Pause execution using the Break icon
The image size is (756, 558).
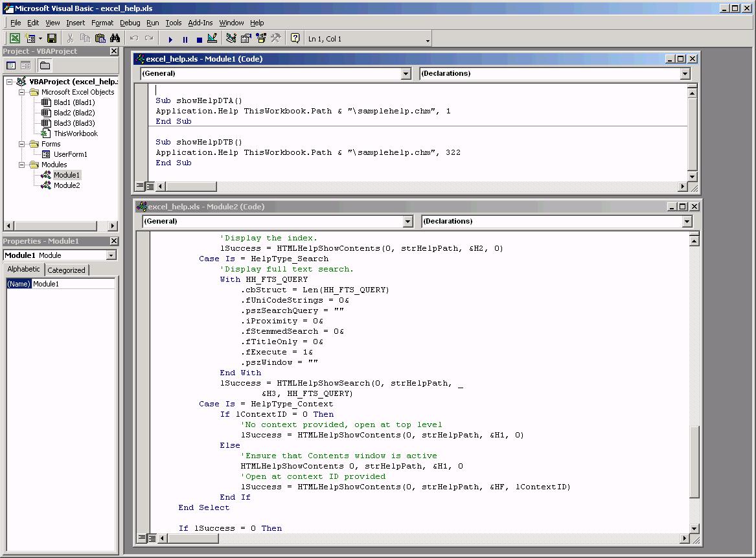tap(185, 38)
